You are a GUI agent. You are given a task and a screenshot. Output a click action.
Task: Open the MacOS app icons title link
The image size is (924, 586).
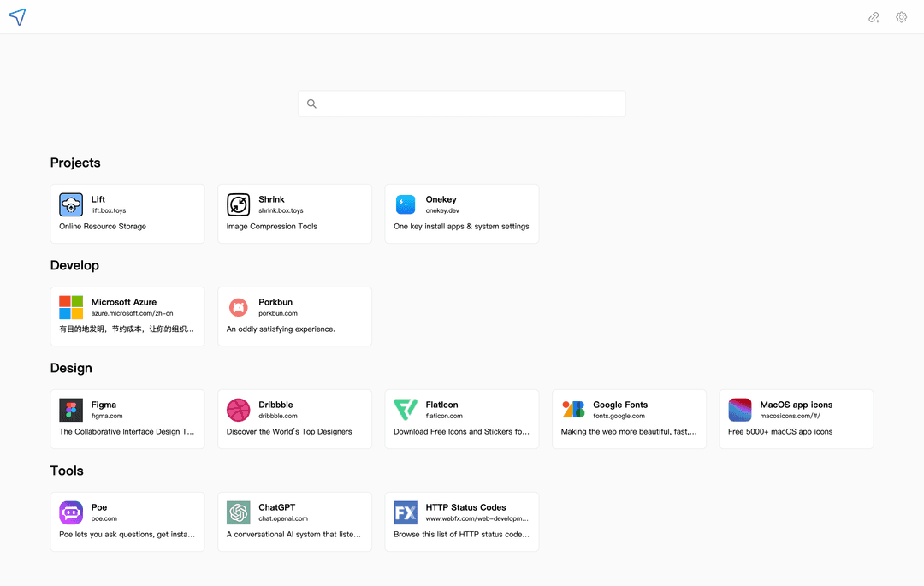point(796,405)
